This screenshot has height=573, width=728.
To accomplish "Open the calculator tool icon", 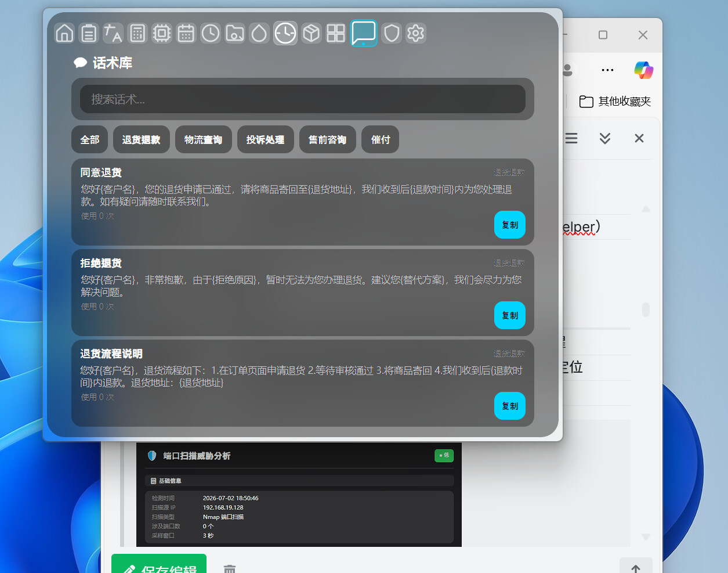I will tap(137, 33).
